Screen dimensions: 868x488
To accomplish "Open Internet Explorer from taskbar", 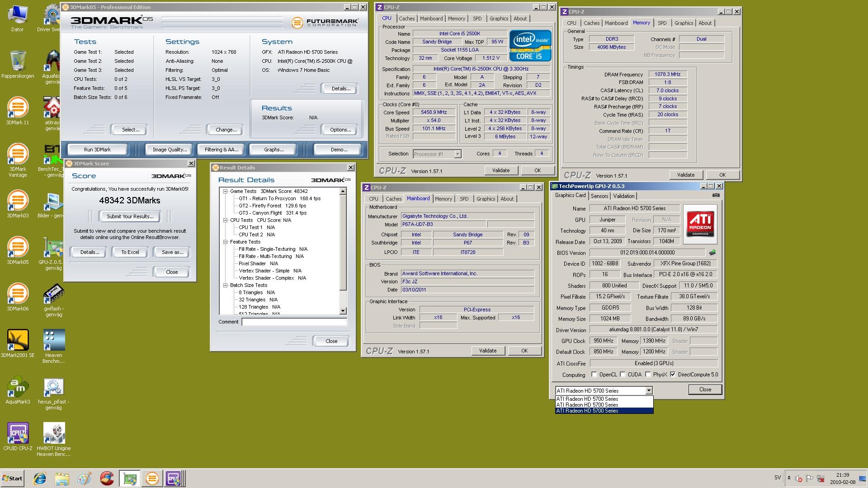I will click(40, 478).
